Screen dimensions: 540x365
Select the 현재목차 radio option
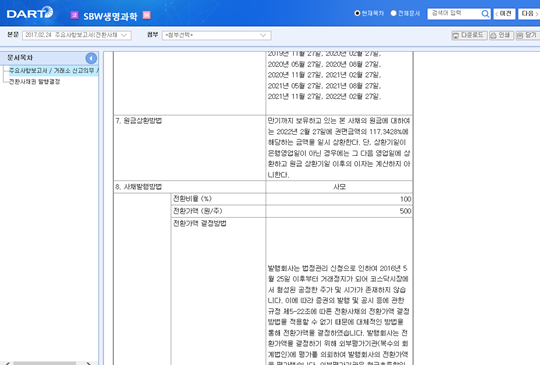coord(357,13)
